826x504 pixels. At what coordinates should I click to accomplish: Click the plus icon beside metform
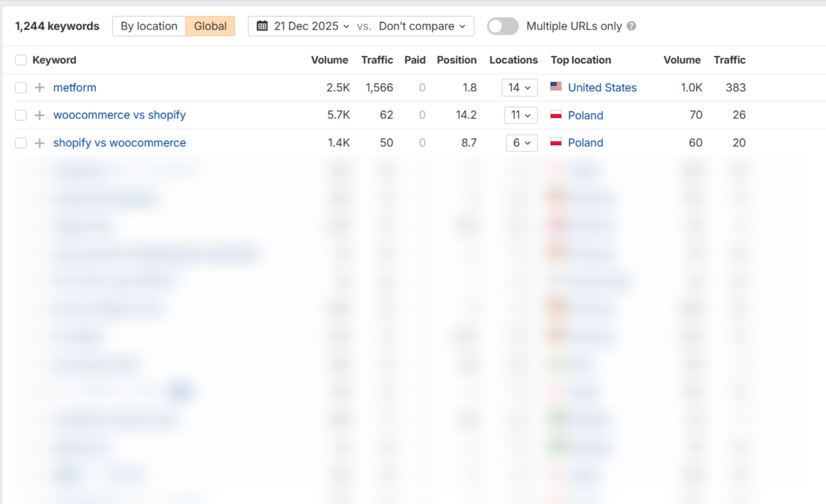click(x=39, y=87)
